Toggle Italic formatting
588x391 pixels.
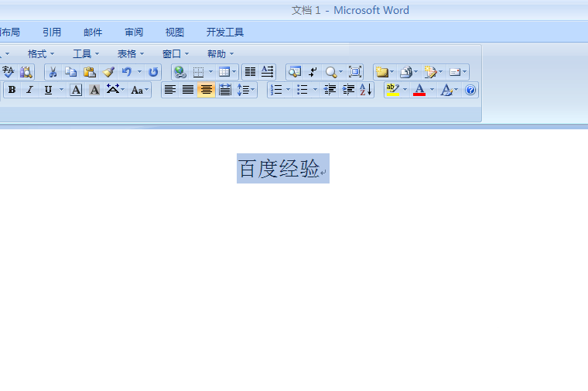[x=29, y=90]
